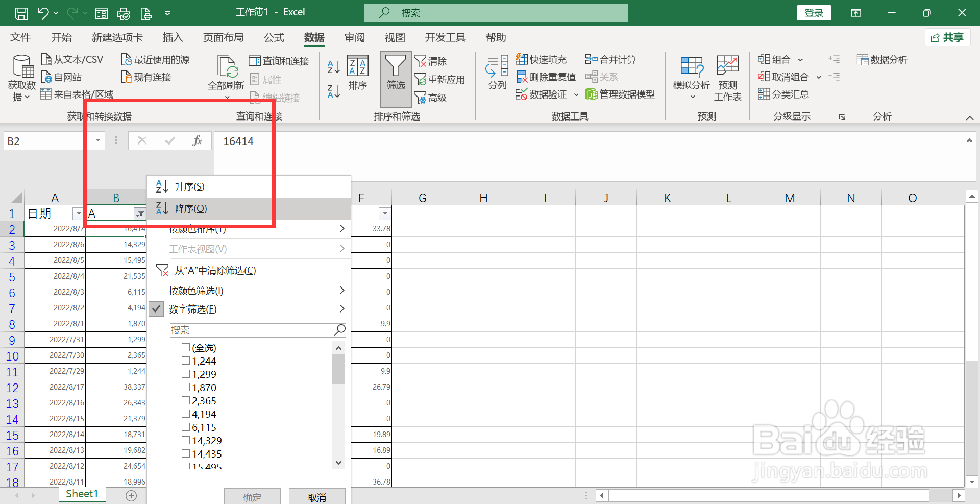Click Reapply (重新应用) filter
The image size is (980, 504).
tap(439, 80)
